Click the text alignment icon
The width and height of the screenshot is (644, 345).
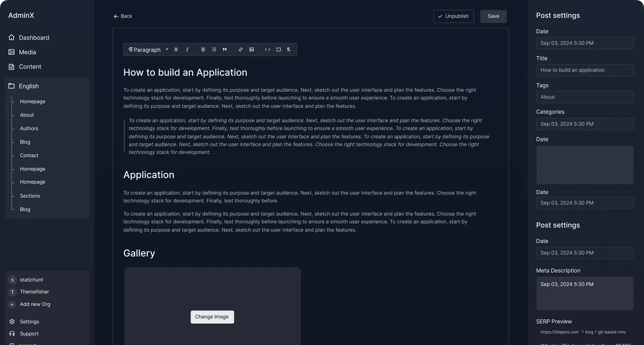coord(203,50)
